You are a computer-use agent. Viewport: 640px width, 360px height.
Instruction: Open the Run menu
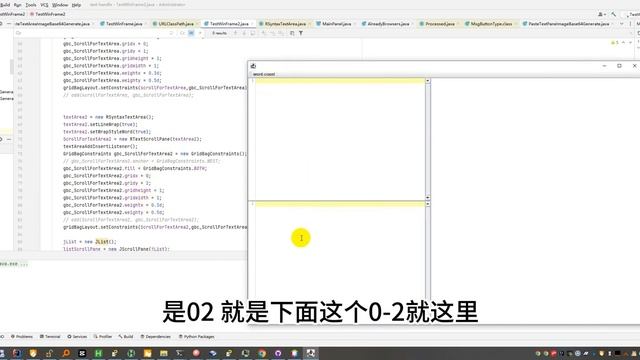pos(18,5)
